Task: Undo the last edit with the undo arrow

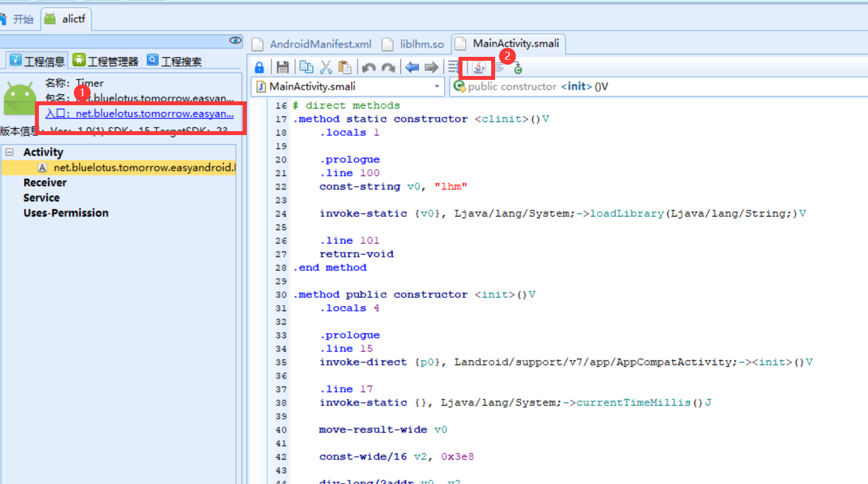Action: pos(369,68)
